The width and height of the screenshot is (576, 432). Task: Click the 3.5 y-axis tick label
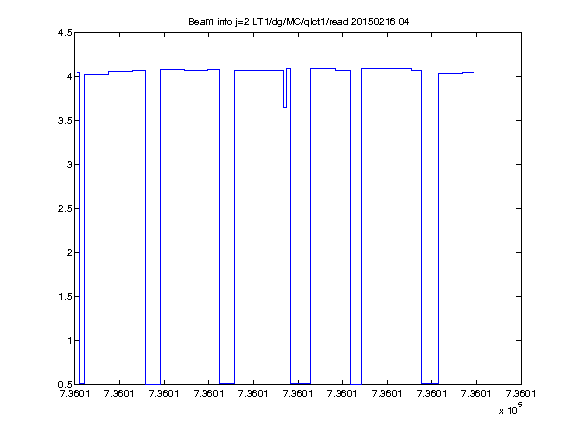[65, 120]
